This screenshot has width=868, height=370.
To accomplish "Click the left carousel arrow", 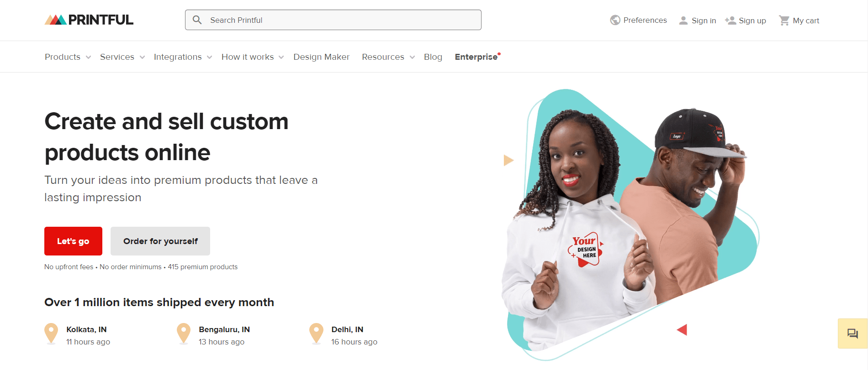I will 508,160.
